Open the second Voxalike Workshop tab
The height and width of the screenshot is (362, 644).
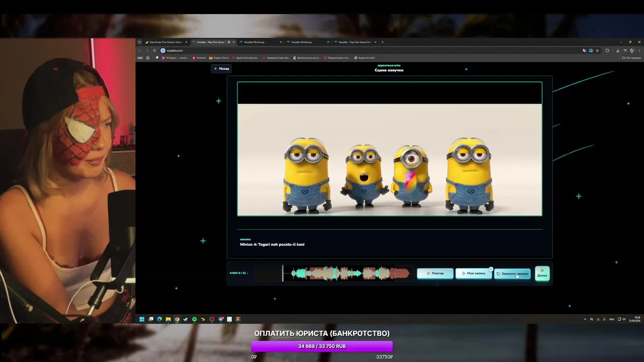[307, 42]
